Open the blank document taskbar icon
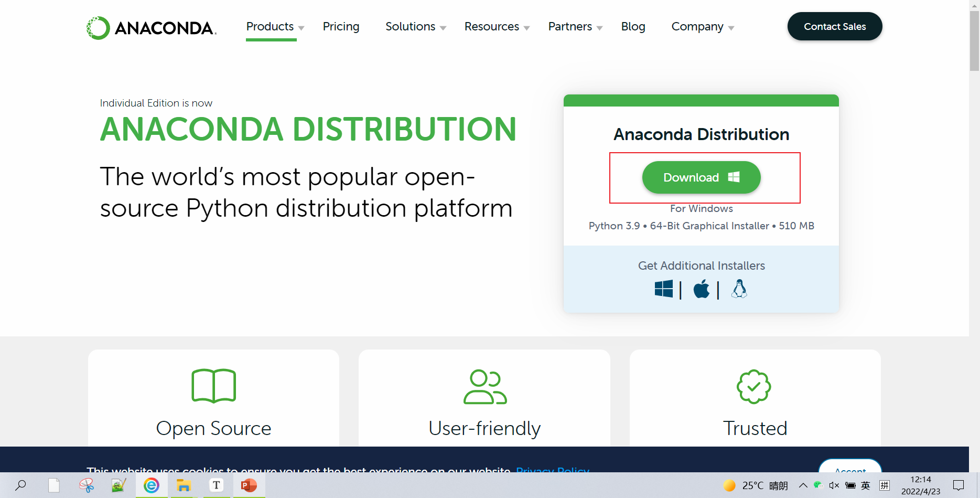Viewport: 980px width, 498px height. pos(54,485)
